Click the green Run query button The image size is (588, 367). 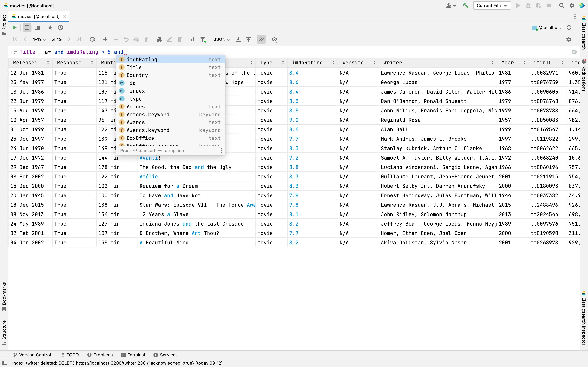14,28
